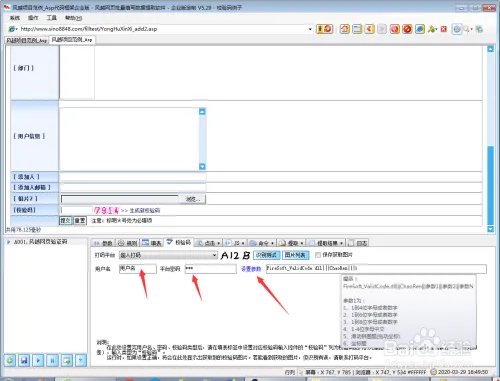Click the home icon in the browser toolbar
The image size is (500, 381).
345,29
